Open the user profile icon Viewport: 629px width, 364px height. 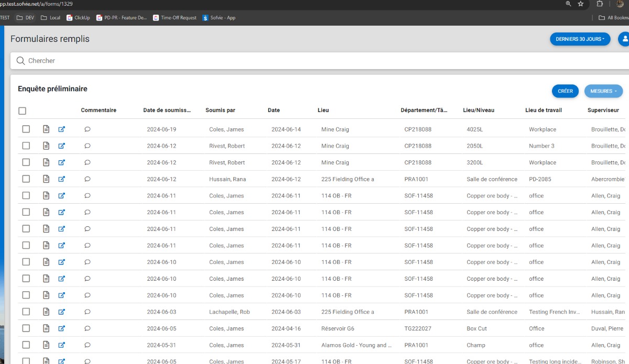[x=624, y=39]
